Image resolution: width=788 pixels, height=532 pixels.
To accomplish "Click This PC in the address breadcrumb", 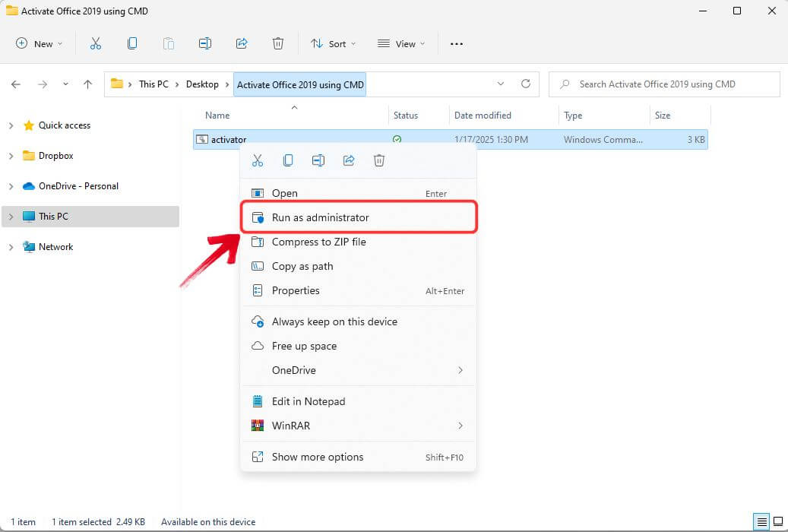I will (153, 84).
